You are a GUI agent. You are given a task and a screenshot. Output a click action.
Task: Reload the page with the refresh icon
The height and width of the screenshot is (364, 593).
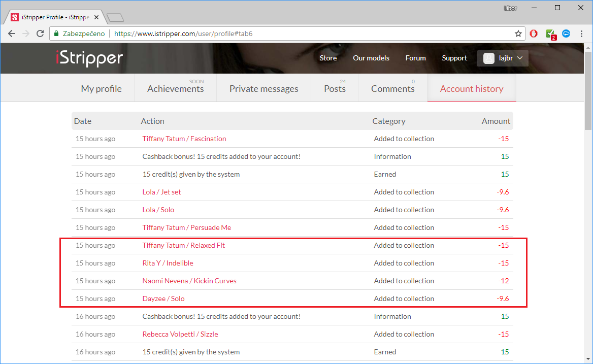point(40,34)
